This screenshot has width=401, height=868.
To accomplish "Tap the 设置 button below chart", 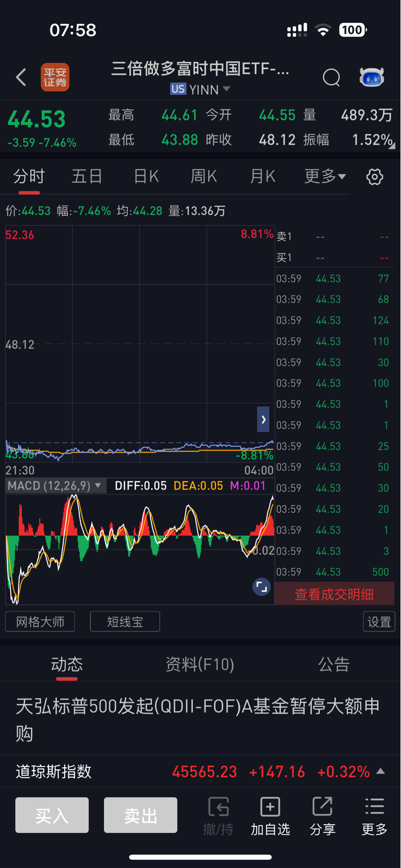I will coord(379,621).
